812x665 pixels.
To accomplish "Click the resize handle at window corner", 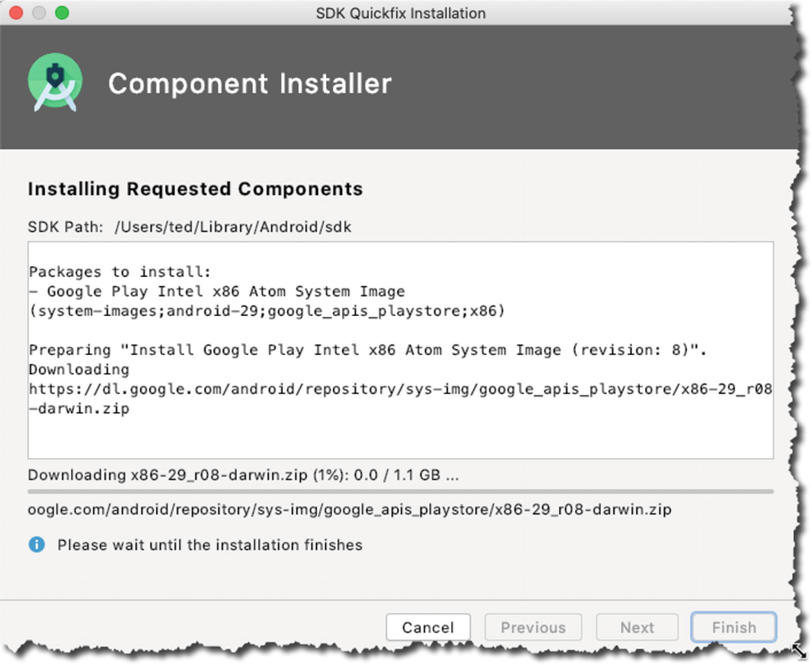I will [x=799, y=651].
